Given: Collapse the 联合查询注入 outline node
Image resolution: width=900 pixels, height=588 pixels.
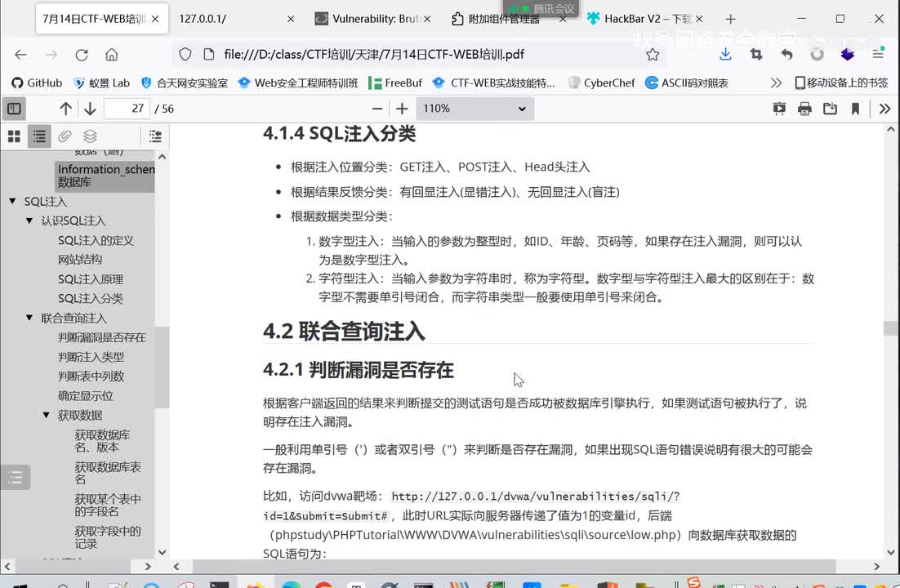Looking at the screenshot, I should point(29,318).
